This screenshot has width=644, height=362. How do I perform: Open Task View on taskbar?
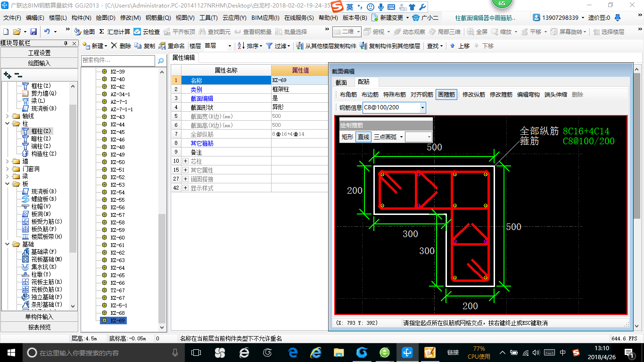pyautogui.click(x=196, y=352)
